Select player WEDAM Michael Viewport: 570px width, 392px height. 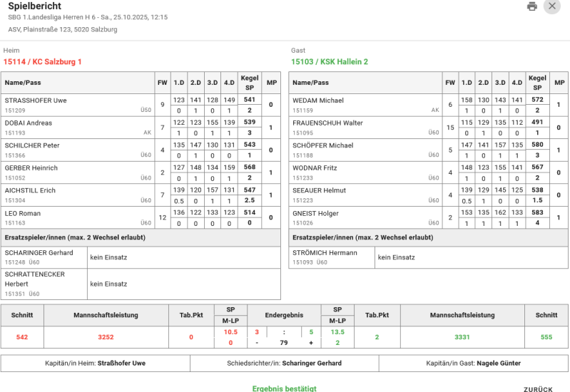pyautogui.click(x=318, y=100)
